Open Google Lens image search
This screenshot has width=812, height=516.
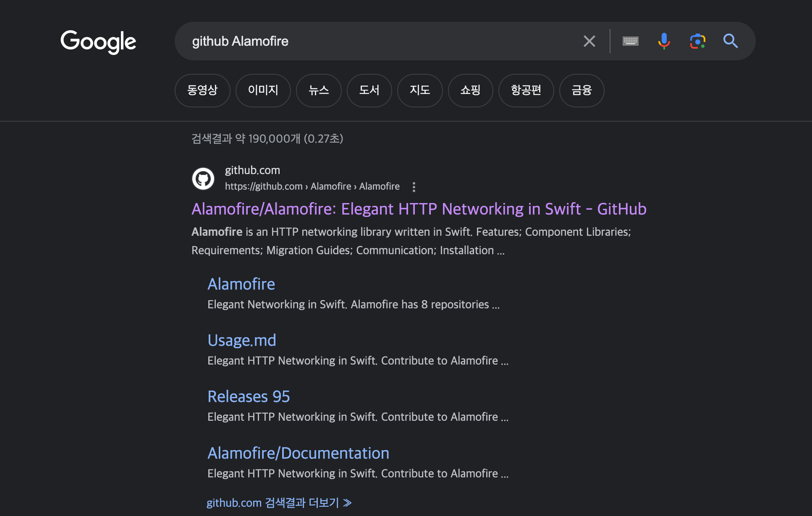697,41
